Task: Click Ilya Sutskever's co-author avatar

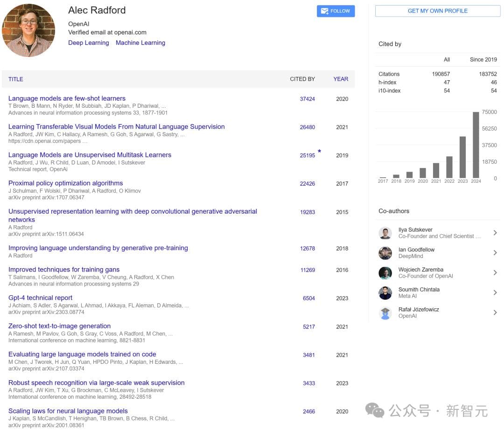Action: tap(385, 233)
